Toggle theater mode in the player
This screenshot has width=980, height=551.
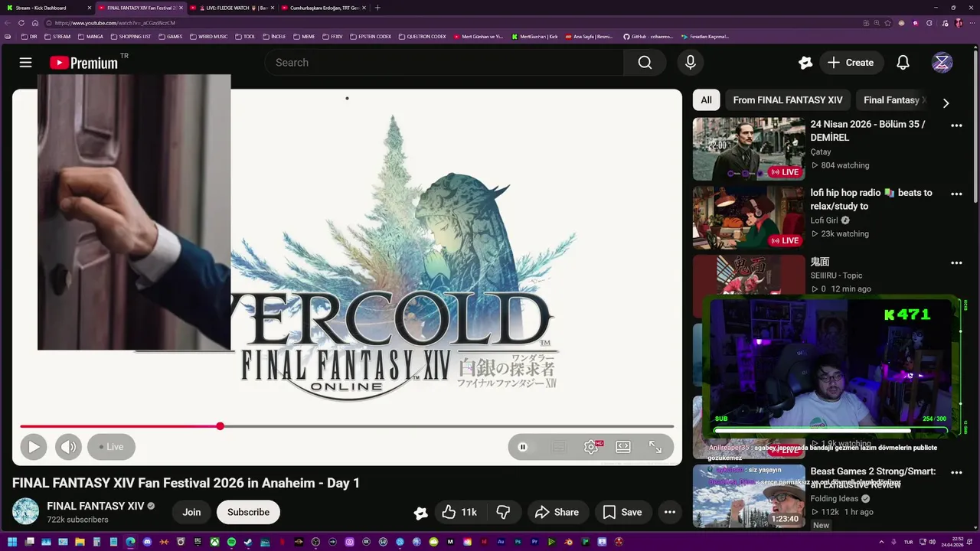click(x=623, y=447)
